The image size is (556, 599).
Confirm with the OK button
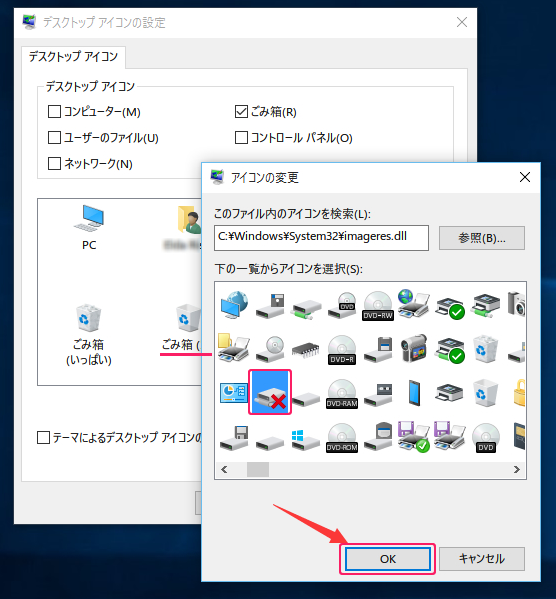click(387, 559)
